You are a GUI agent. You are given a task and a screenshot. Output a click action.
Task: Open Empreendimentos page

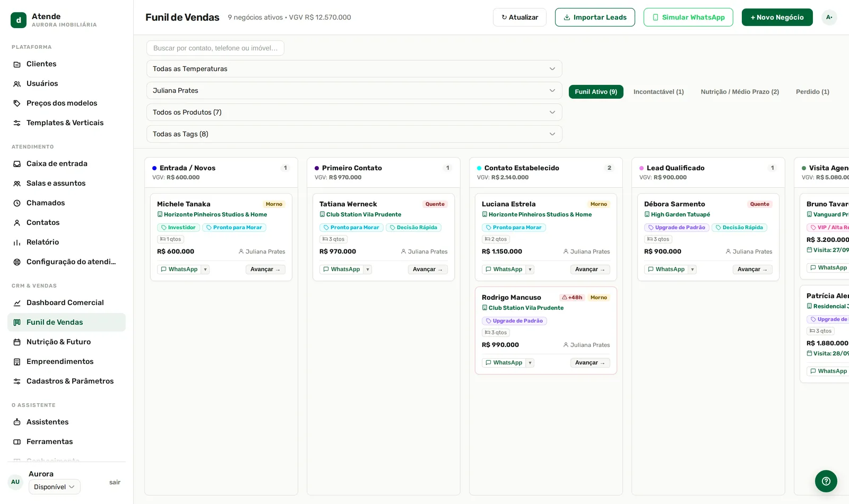(x=66, y=361)
